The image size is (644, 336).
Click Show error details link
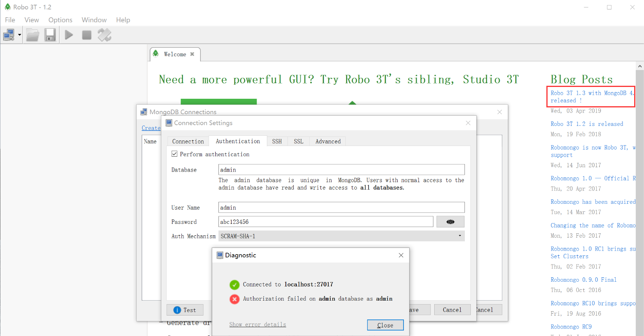[x=257, y=325]
